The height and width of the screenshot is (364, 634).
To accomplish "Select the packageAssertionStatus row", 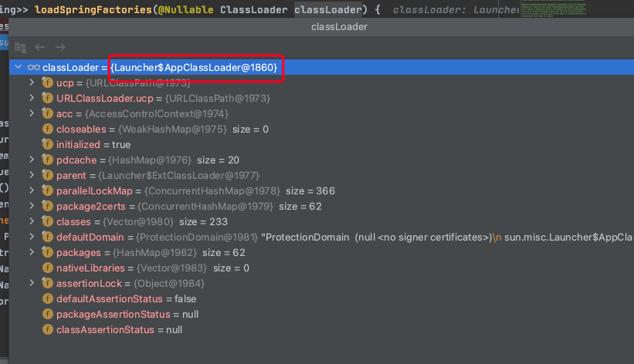I will pyautogui.click(x=116, y=315).
